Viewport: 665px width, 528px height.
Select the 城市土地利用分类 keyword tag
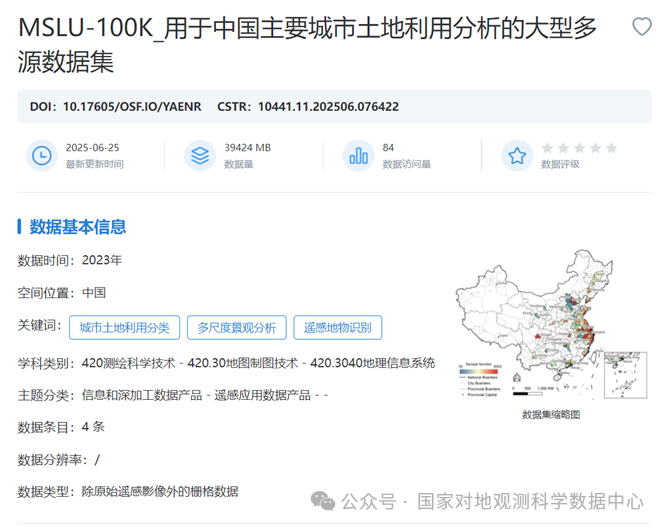click(124, 327)
